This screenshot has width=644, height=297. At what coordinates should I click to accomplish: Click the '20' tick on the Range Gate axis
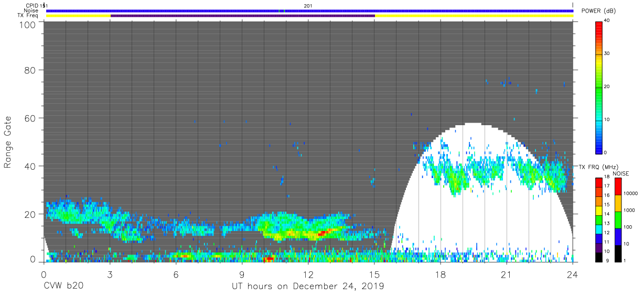tap(30, 214)
